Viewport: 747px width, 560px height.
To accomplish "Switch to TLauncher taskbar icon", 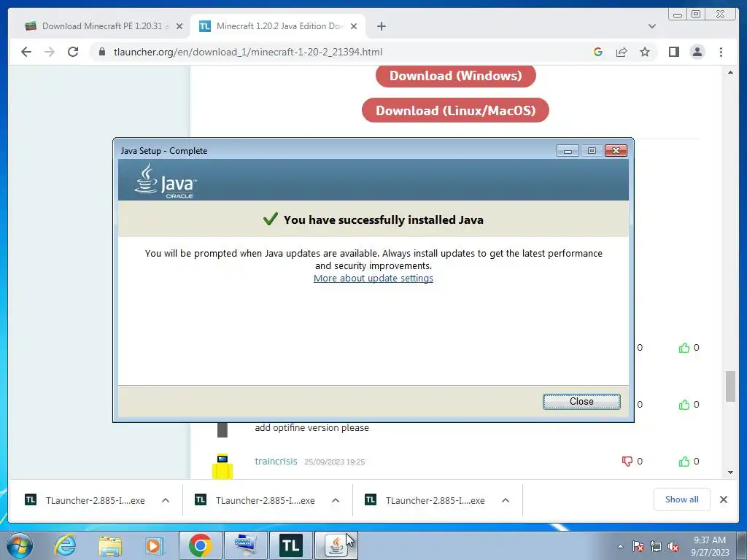I will tap(290, 545).
